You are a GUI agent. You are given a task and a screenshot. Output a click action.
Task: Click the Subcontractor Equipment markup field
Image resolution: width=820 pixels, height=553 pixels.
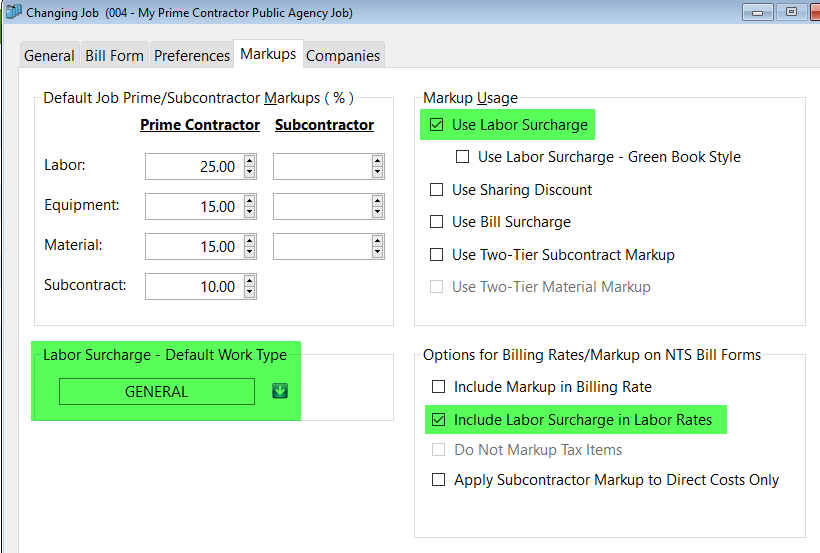(x=323, y=207)
